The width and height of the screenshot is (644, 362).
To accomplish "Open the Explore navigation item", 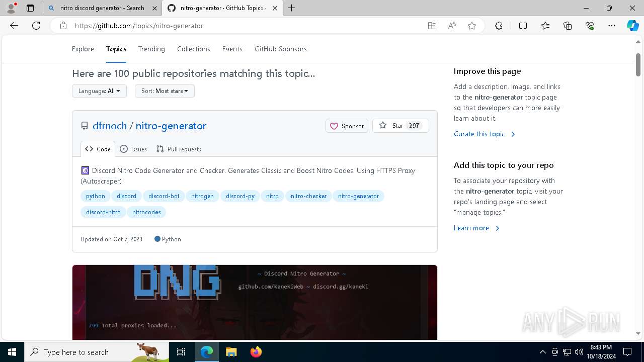I will pyautogui.click(x=83, y=49).
